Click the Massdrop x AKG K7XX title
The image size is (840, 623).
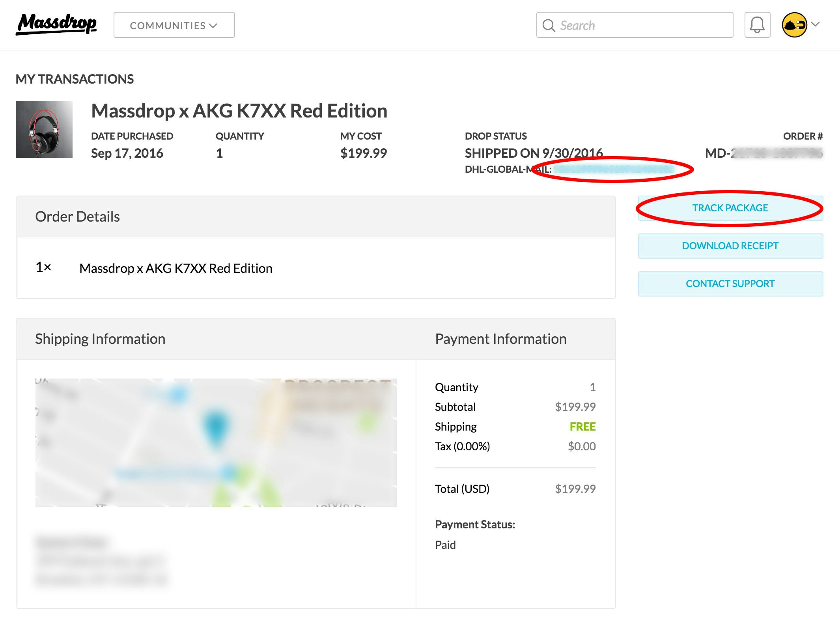click(x=239, y=111)
